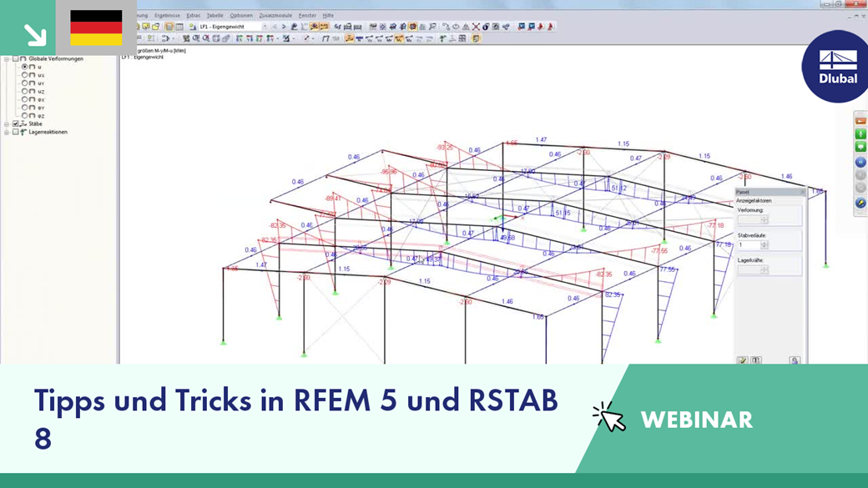
Task: Toggle the Globale Verformungen checkbox
Action: [16, 58]
